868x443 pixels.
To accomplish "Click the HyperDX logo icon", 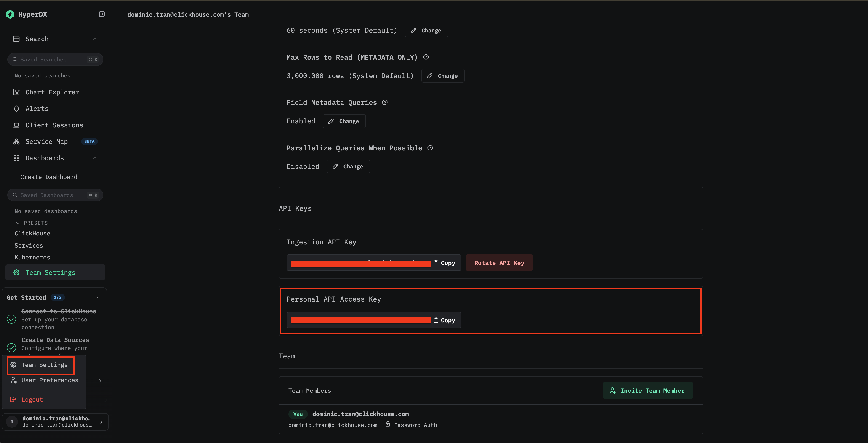I will click(10, 14).
